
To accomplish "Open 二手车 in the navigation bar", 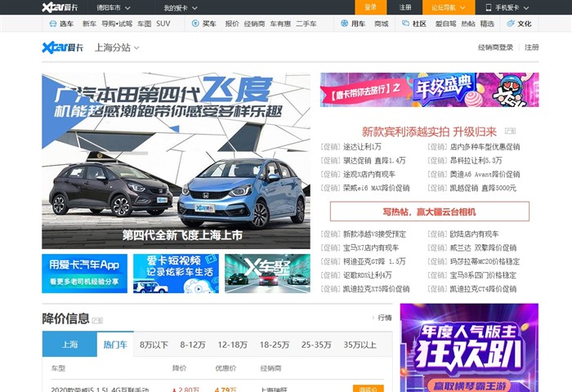I will [x=306, y=24].
